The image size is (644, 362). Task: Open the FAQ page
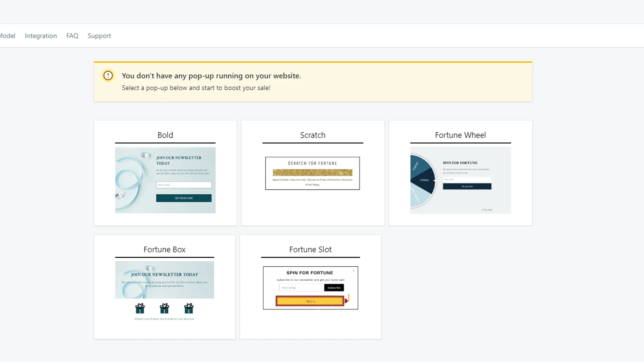[x=72, y=35]
